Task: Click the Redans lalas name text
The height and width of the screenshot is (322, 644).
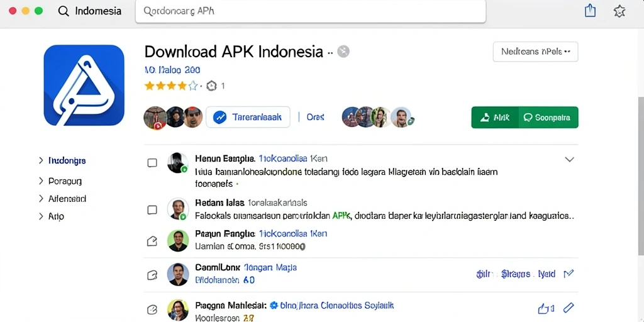Action: [219, 203]
